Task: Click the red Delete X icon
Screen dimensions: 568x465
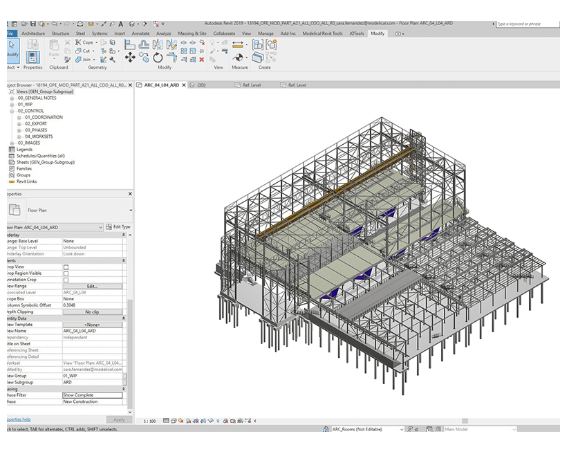Action: [x=202, y=59]
